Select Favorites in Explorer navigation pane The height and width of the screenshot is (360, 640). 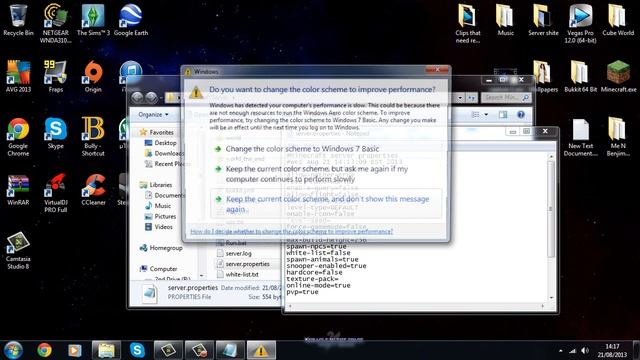157,132
